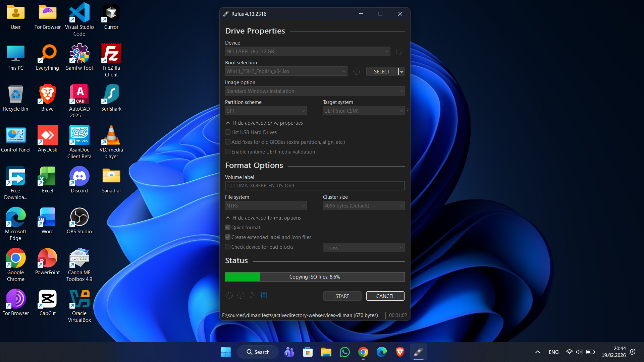Open the Control Panel desktop icon
The height and width of the screenshot is (362, 644).
(15, 139)
